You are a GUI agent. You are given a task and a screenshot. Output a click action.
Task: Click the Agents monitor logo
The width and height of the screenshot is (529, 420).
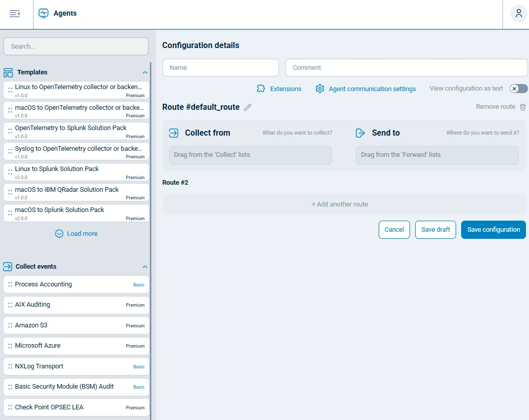click(43, 14)
